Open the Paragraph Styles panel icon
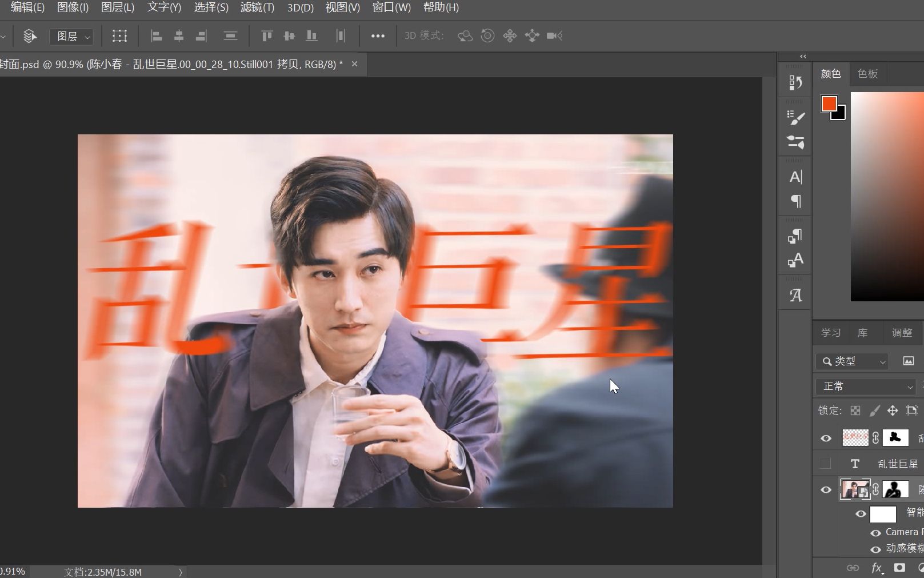Screen dimensions: 924x578 click(795, 236)
